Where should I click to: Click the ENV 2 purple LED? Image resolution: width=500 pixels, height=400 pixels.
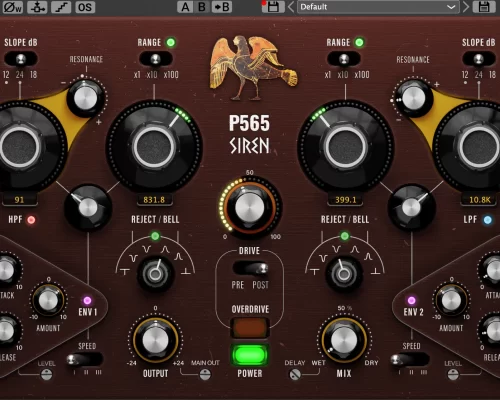point(412,301)
